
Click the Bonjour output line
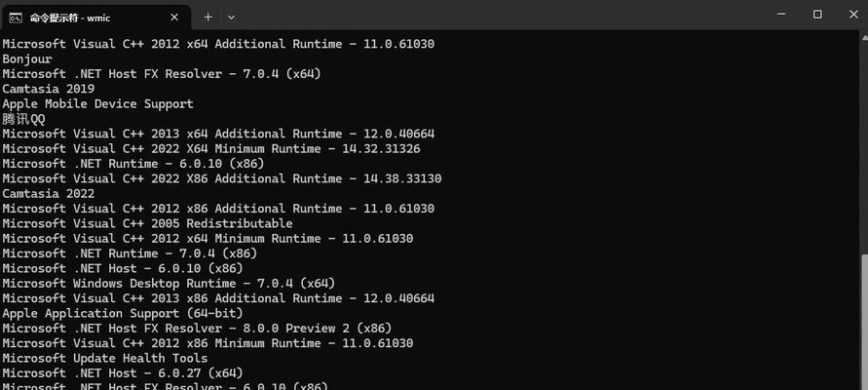pyautogui.click(x=27, y=59)
